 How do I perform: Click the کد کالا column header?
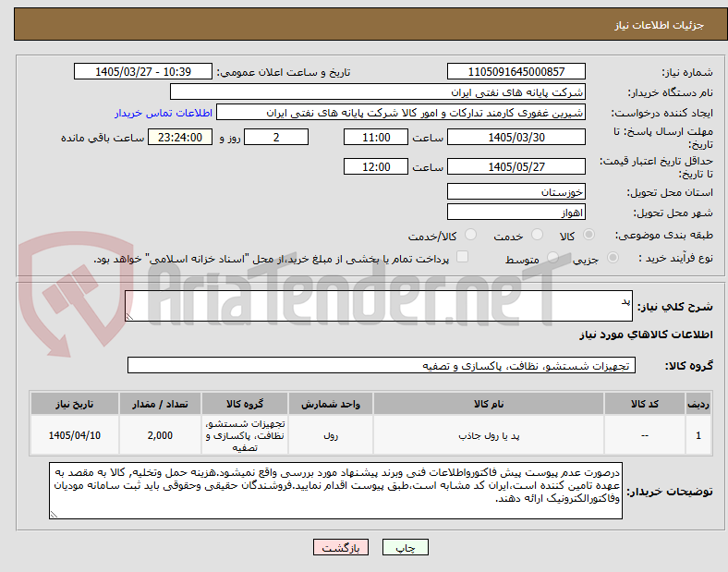pyautogui.click(x=645, y=404)
